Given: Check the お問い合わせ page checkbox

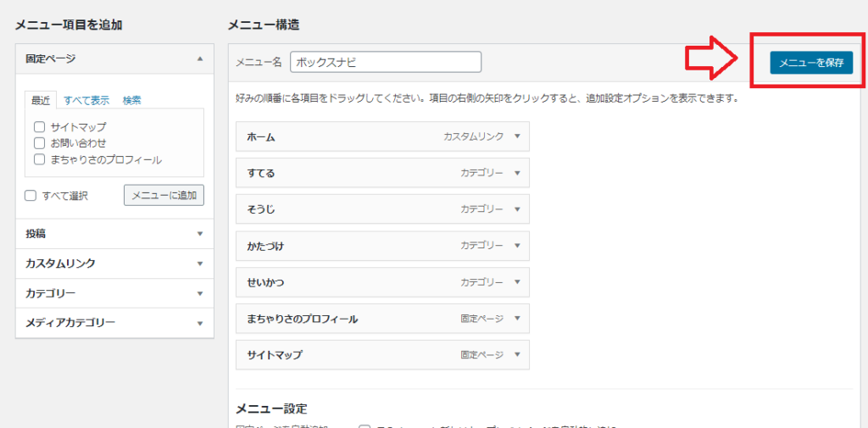Looking at the screenshot, I should tap(39, 143).
